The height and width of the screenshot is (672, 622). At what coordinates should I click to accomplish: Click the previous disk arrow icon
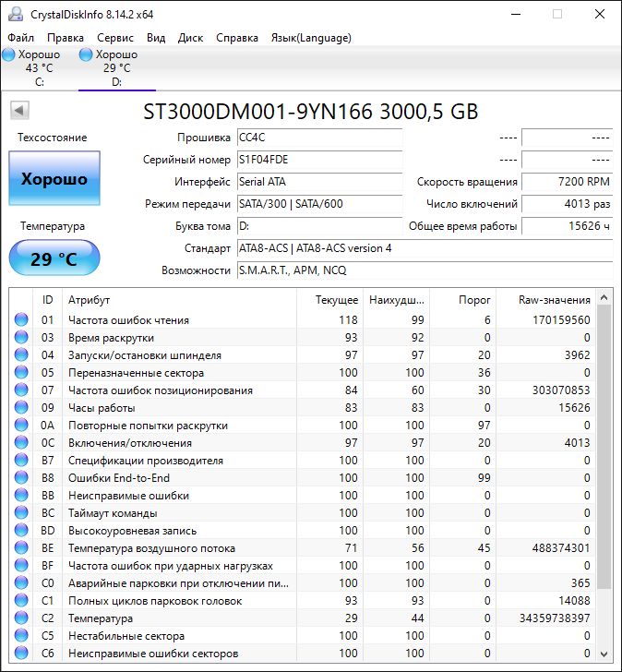pyautogui.click(x=18, y=112)
